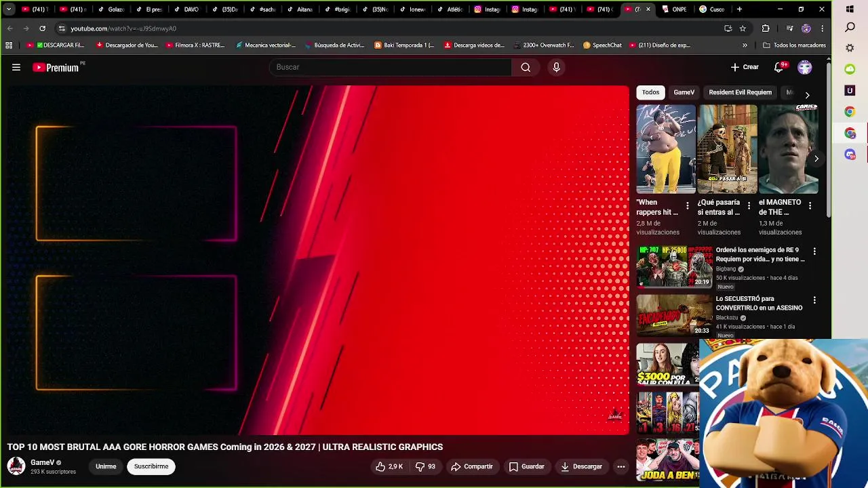
Task: Open 'Ordené los enemigos de RE 9' thumbnail
Action: tap(674, 266)
